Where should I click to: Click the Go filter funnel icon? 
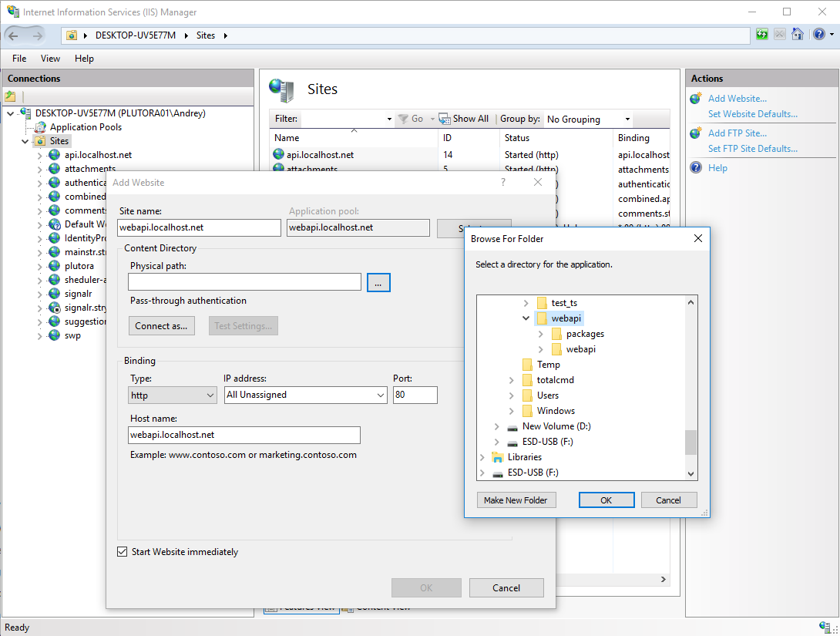pos(403,119)
